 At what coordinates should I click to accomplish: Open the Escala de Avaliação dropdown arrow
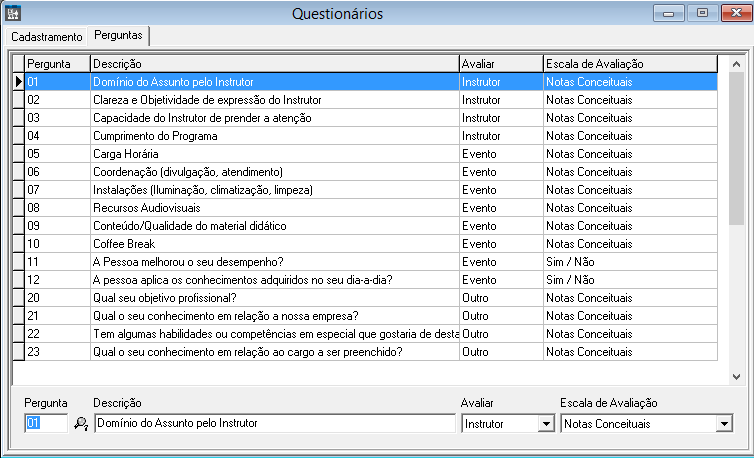724,424
